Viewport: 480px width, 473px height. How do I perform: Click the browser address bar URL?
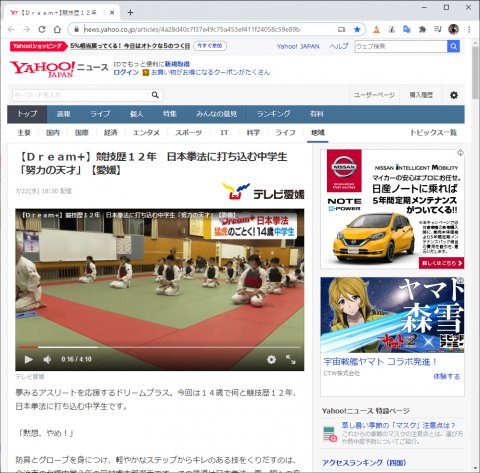pos(192,29)
